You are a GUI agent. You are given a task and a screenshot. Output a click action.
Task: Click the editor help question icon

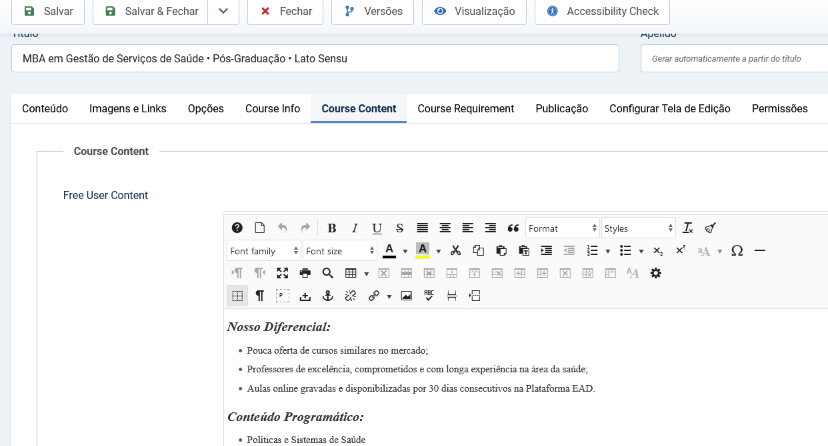point(237,228)
